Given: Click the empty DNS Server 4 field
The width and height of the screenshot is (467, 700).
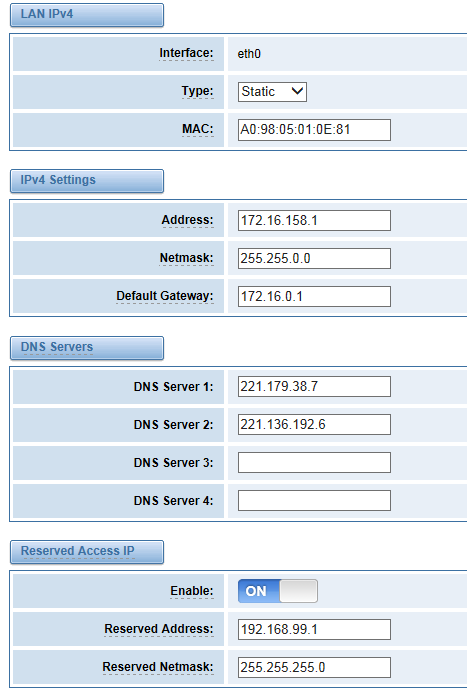Looking at the screenshot, I should [314, 500].
